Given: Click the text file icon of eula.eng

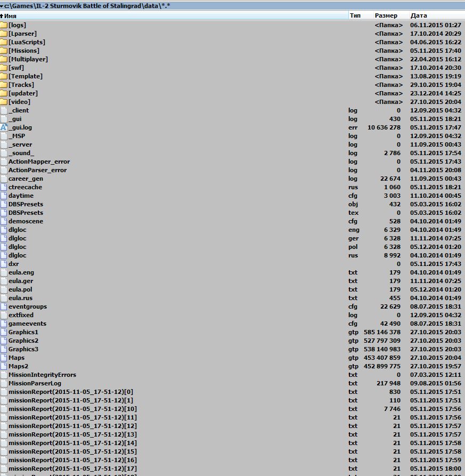Looking at the screenshot, I should (4, 272).
